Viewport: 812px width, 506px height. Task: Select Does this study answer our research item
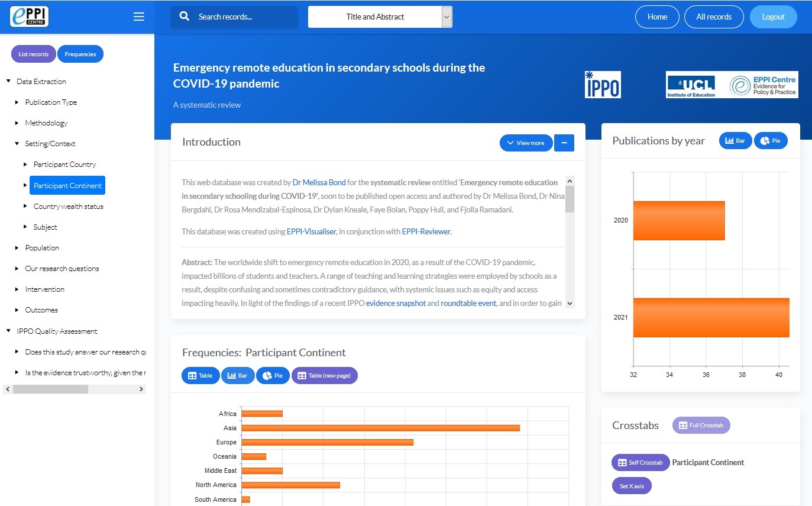click(x=85, y=352)
